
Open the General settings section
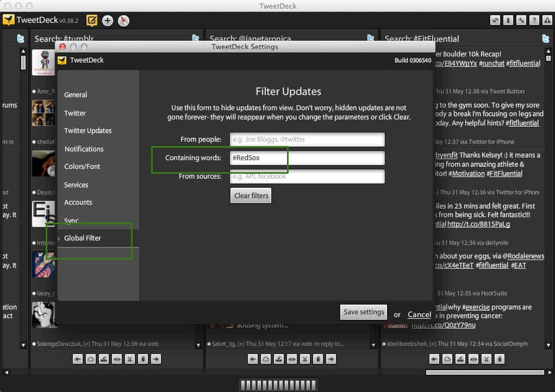coord(76,94)
